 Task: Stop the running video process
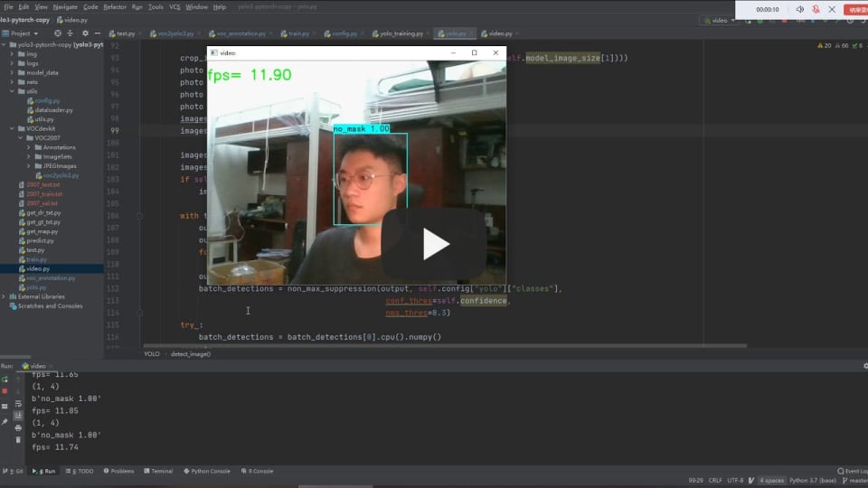(5, 391)
